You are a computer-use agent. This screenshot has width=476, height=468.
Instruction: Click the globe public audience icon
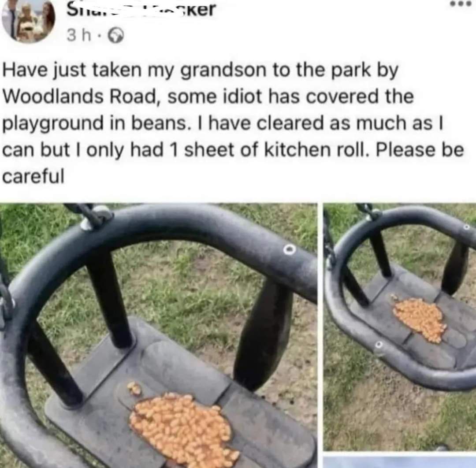116,36
